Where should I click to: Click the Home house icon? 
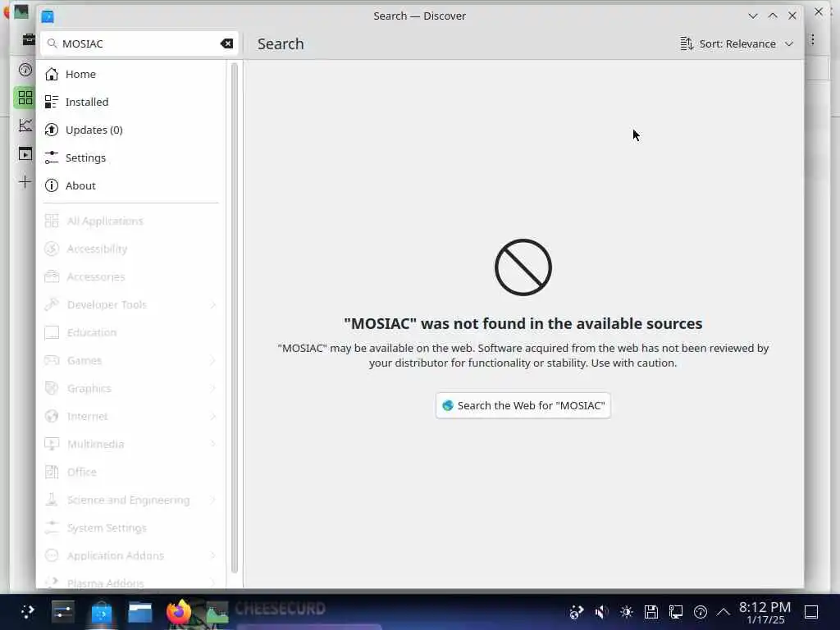(52, 74)
